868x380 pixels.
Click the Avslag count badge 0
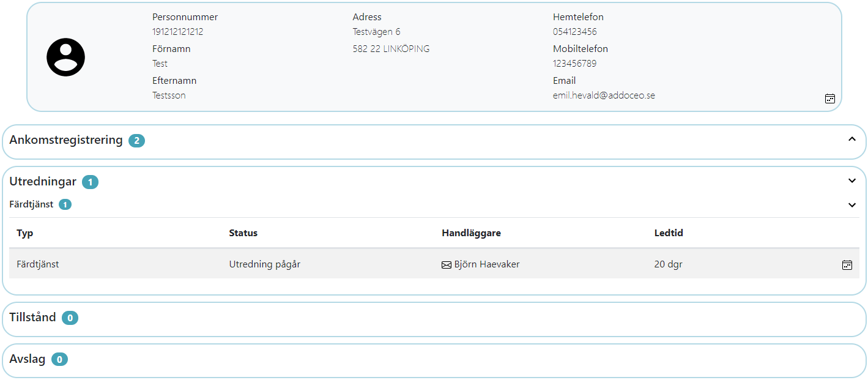(x=59, y=360)
